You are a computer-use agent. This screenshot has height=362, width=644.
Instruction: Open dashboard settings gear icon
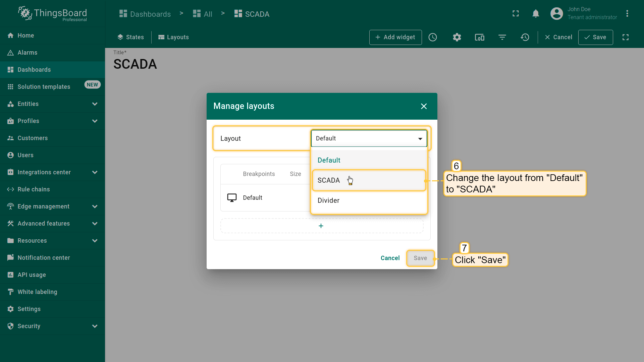pos(457,37)
